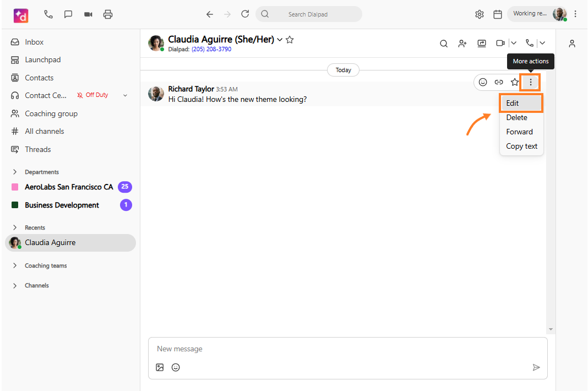Open AeroLabs San Francisco CA department
This screenshot has width=588, height=391.
pos(69,187)
